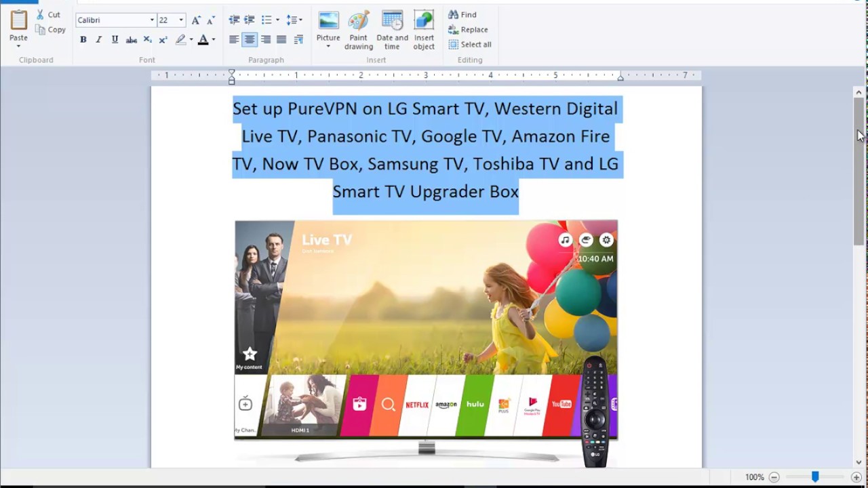Insert a Paint drawing
868x488 pixels.
pyautogui.click(x=359, y=30)
